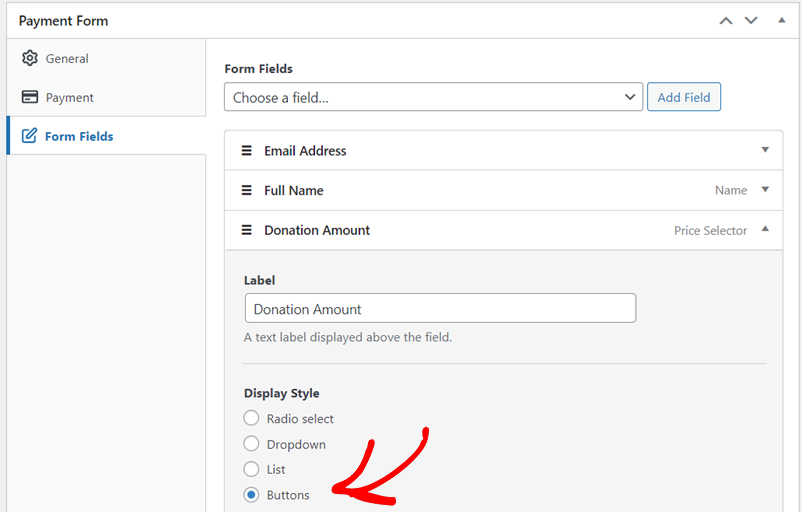The height and width of the screenshot is (512, 802).
Task: Select the Dropdown display style option
Action: tap(251, 443)
